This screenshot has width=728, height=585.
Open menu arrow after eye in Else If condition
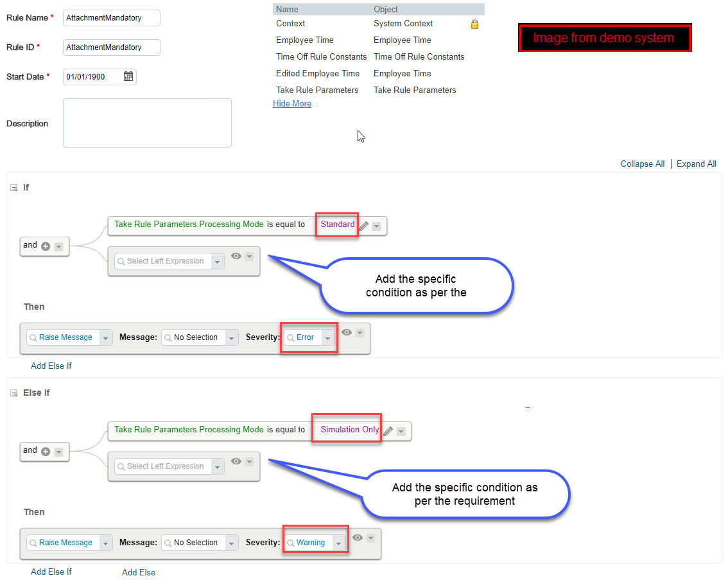[249, 461]
